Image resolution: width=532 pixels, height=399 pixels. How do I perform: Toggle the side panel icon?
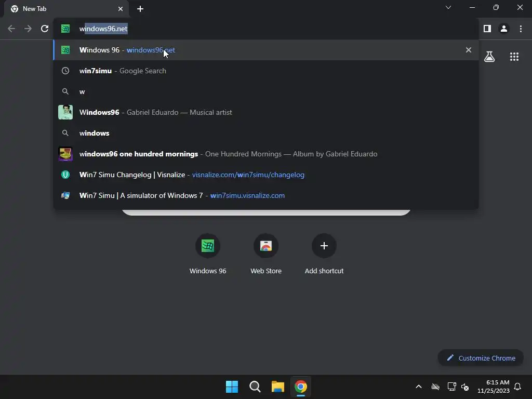click(487, 29)
